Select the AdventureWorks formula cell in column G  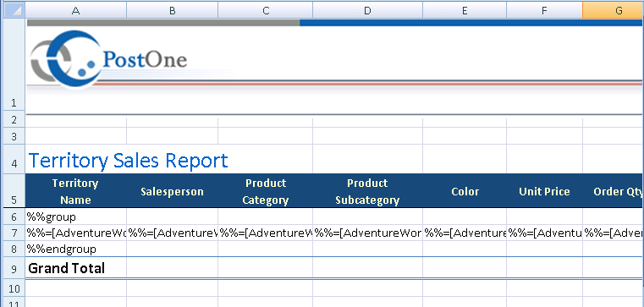pos(614,233)
